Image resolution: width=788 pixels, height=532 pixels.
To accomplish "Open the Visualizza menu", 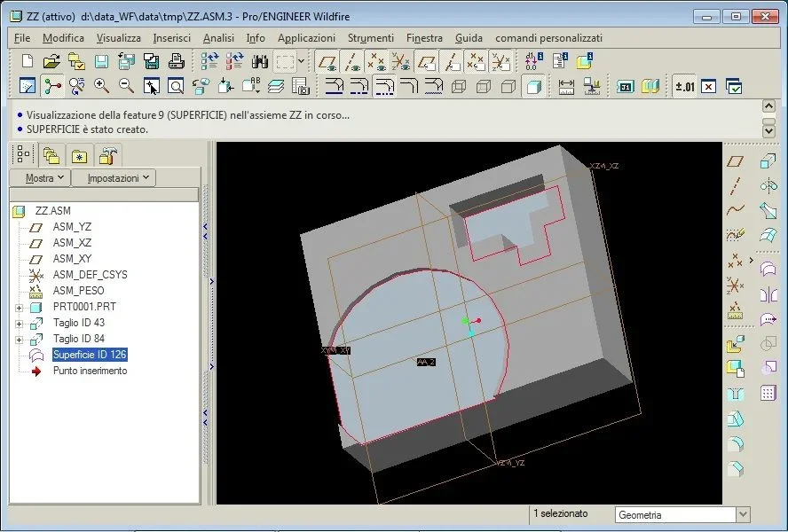I will click(119, 38).
